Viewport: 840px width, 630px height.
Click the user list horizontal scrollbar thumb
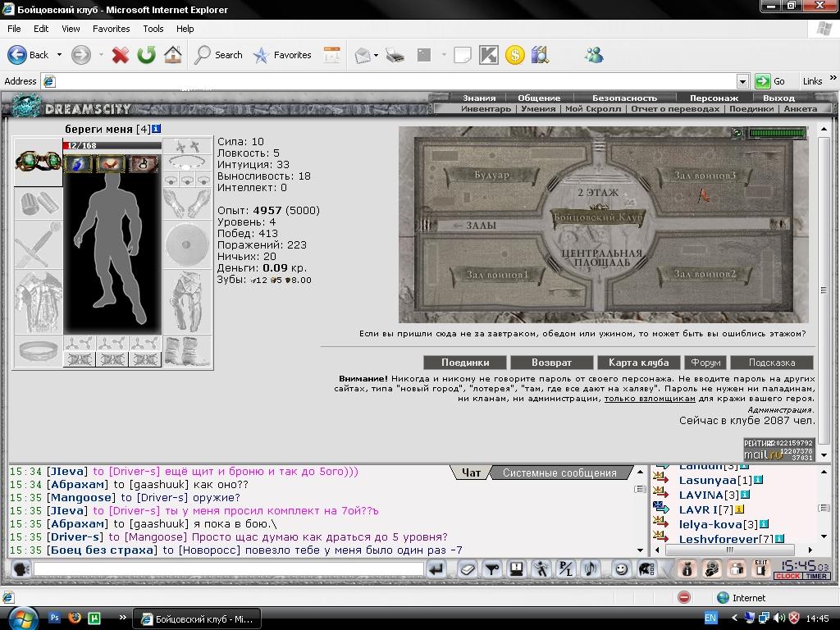[x=729, y=550]
